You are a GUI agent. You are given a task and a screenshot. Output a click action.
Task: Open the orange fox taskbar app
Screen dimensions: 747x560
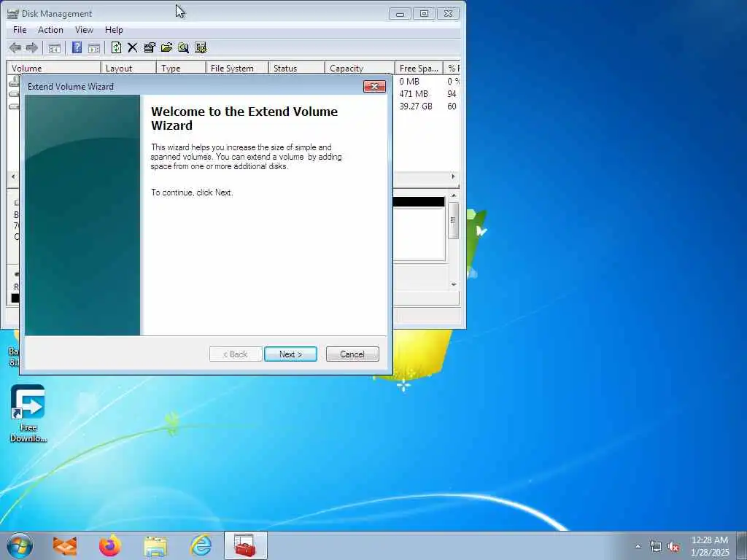(65, 545)
